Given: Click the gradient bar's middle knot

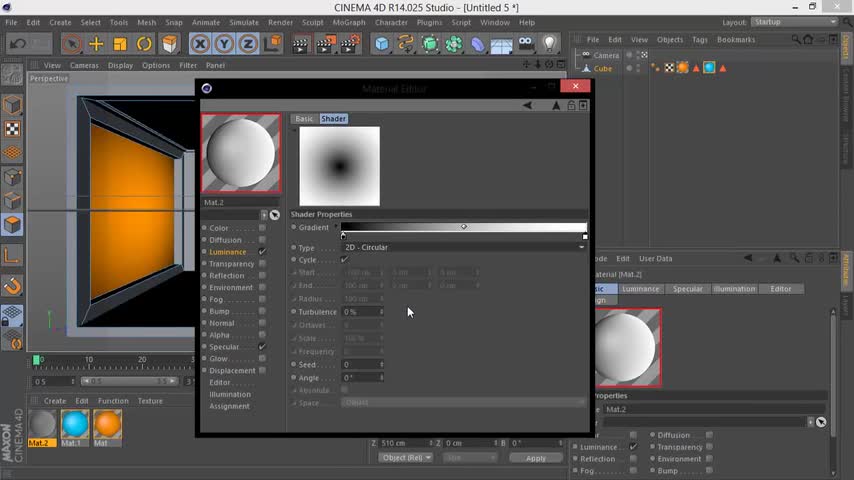Looking at the screenshot, I should (463, 227).
